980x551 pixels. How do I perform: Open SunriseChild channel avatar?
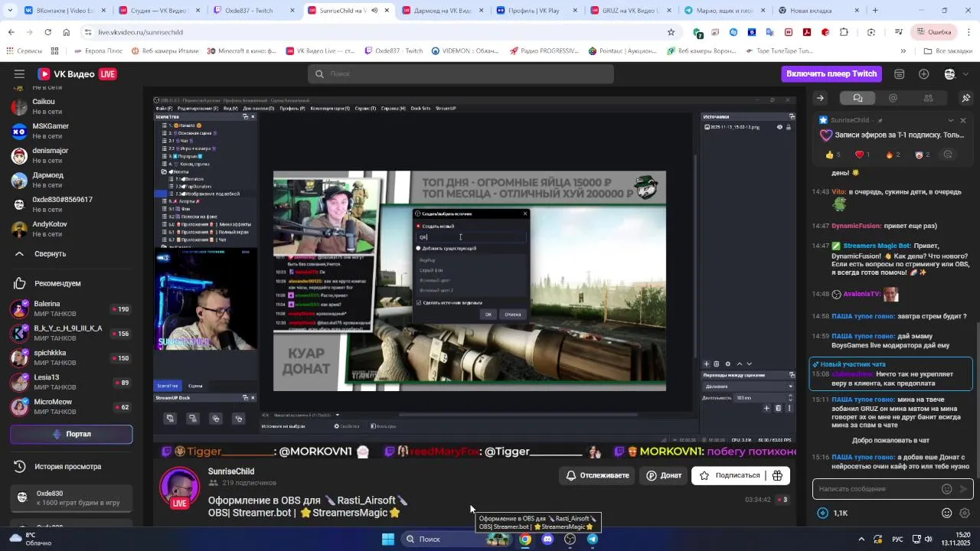[x=180, y=487]
